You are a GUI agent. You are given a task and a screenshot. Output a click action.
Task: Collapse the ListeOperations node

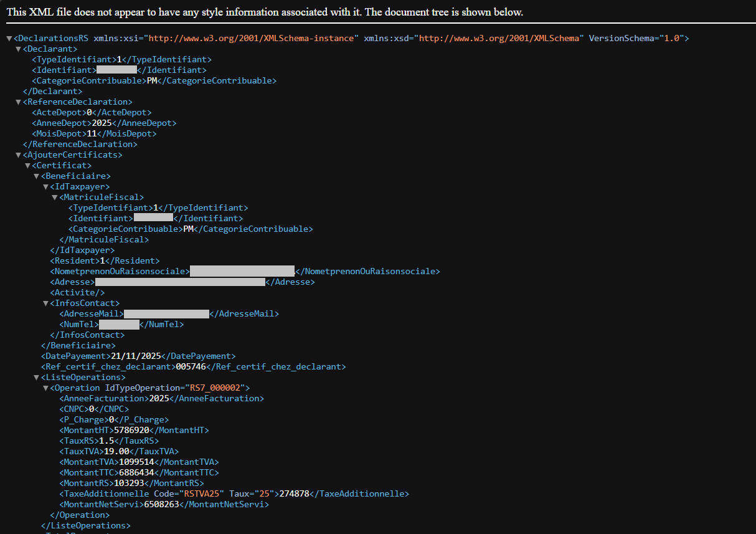[36, 378]
